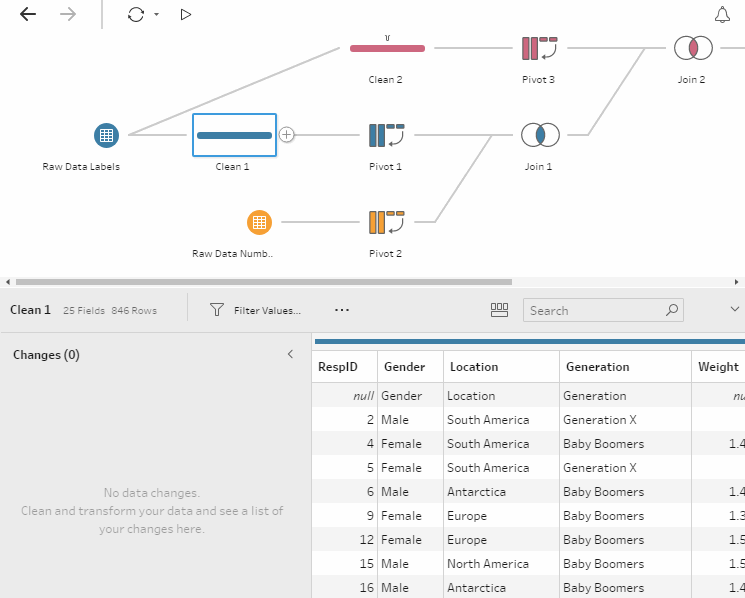
Task: Click the back arrow button
Action: pyautogui.click(x=28, y=15)
